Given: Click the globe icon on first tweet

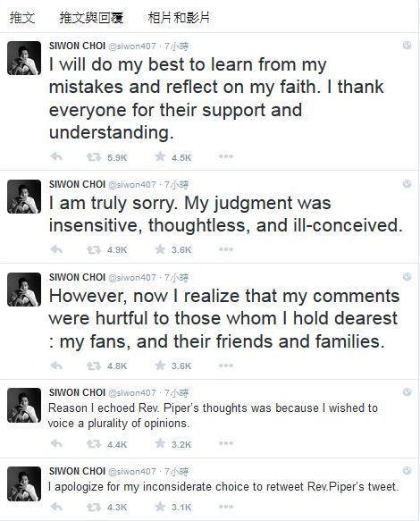Looking at the screenshot, I should click(x=407, y=46).
